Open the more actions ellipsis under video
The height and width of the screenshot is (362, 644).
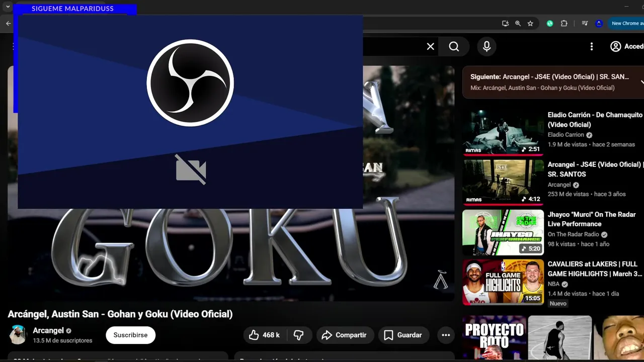click(446, 335)
